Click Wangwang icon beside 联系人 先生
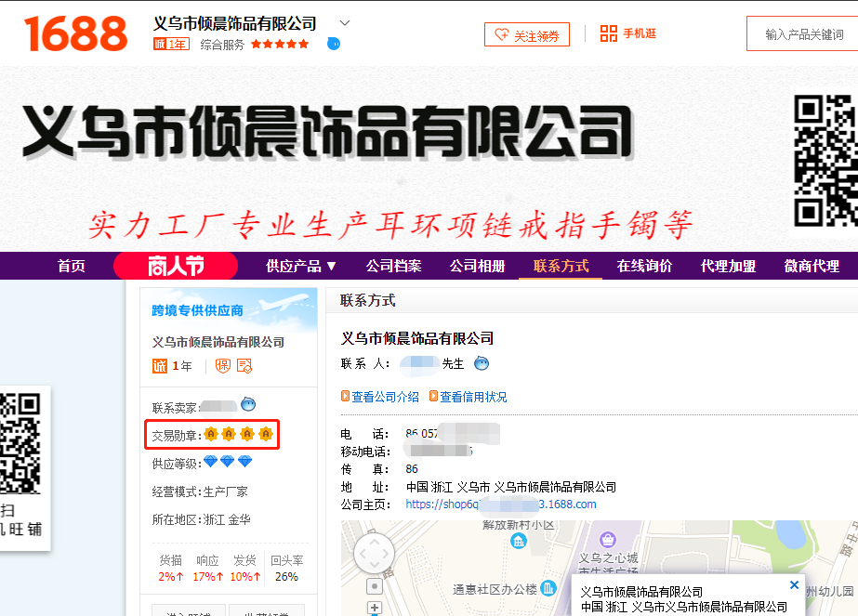 [482, 363]
